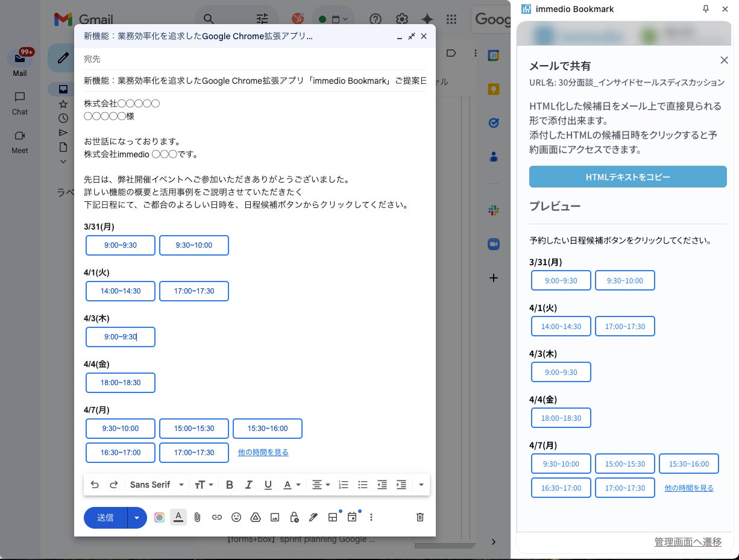Viewport: 739px width, 560px height.
Task: Discard the draft with trash icon
Action: pos(420,517)
